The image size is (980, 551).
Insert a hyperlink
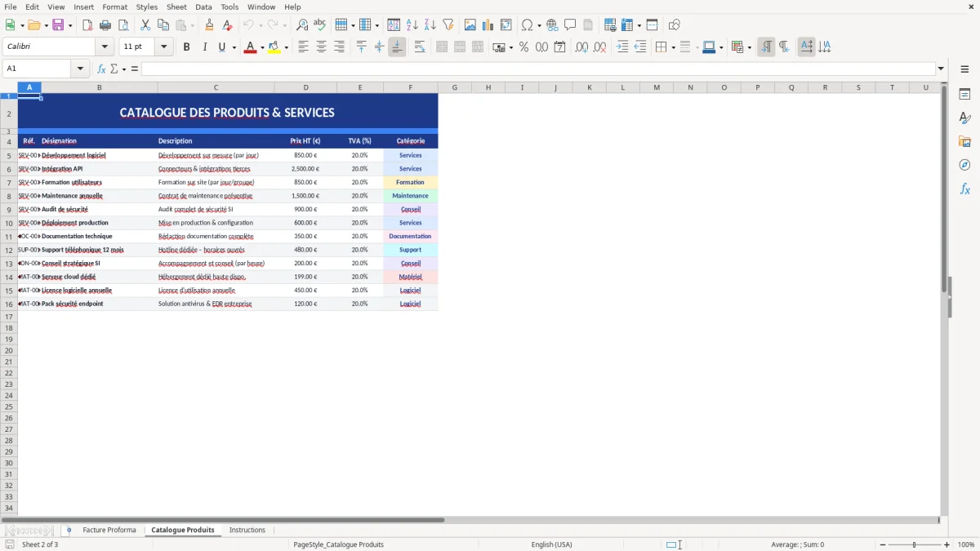(x=552, y=24)
